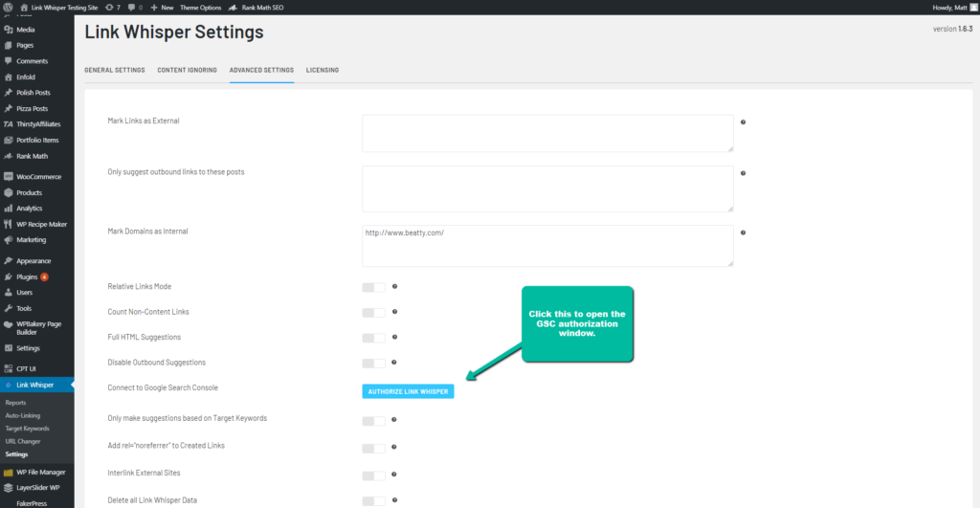This screenshot has height=508, width=980.
Task: Click help icon next to Relative Links Mode
Action: pyautogui.click(x=394, y=286)
